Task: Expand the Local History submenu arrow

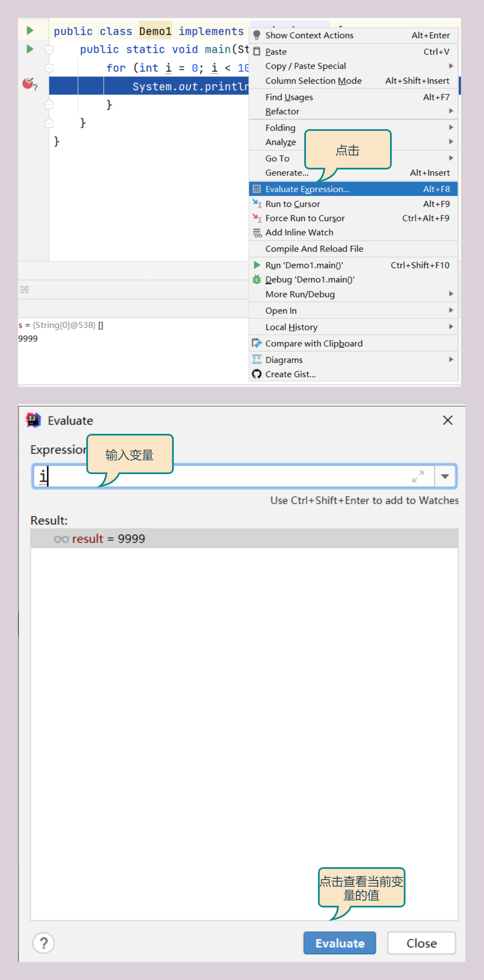Action: click(x=451, y=327)
